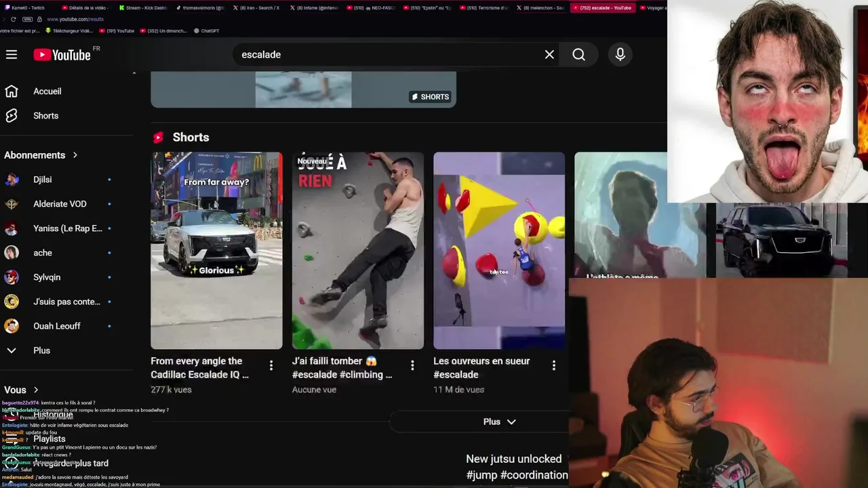Image resolution: width=868 pixels, height=488 pixels.
Task: Expand more Shorts with the Plus button
Action: pos(499,422)
